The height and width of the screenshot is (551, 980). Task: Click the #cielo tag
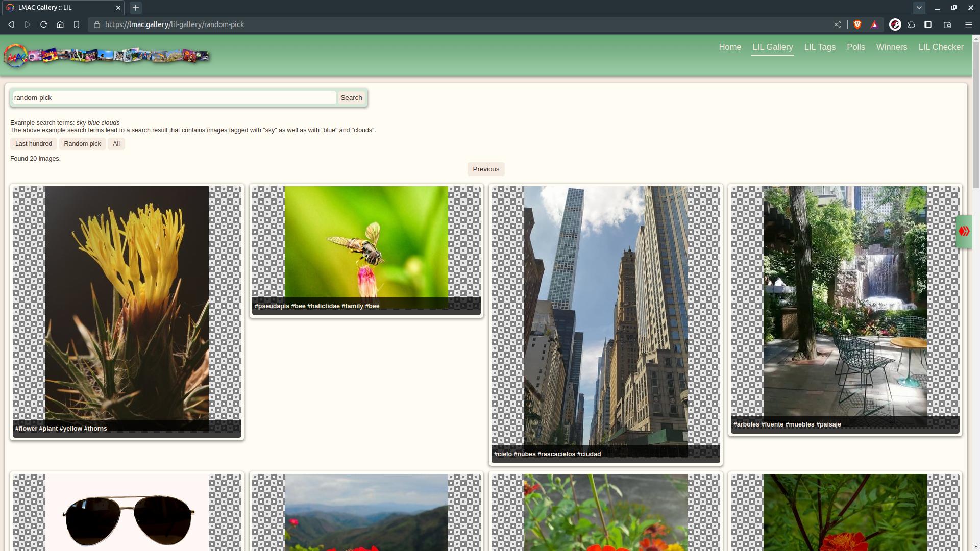pos(503,454)
